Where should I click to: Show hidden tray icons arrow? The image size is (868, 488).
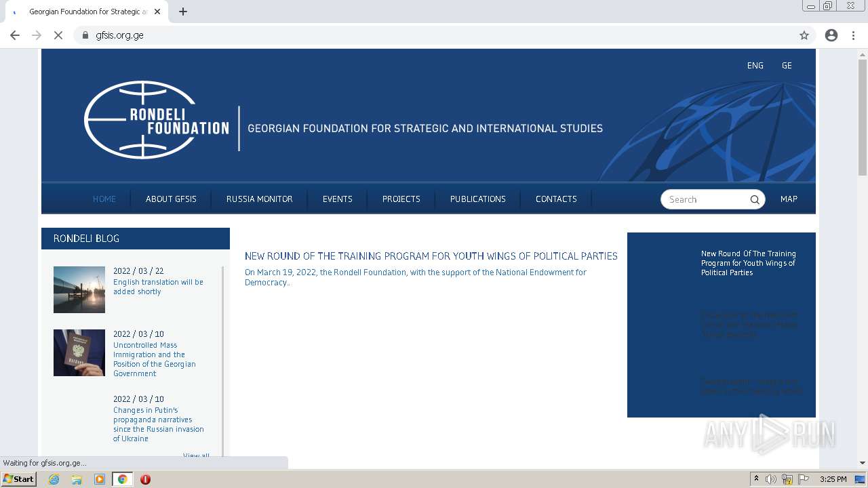tap(756, 479)
